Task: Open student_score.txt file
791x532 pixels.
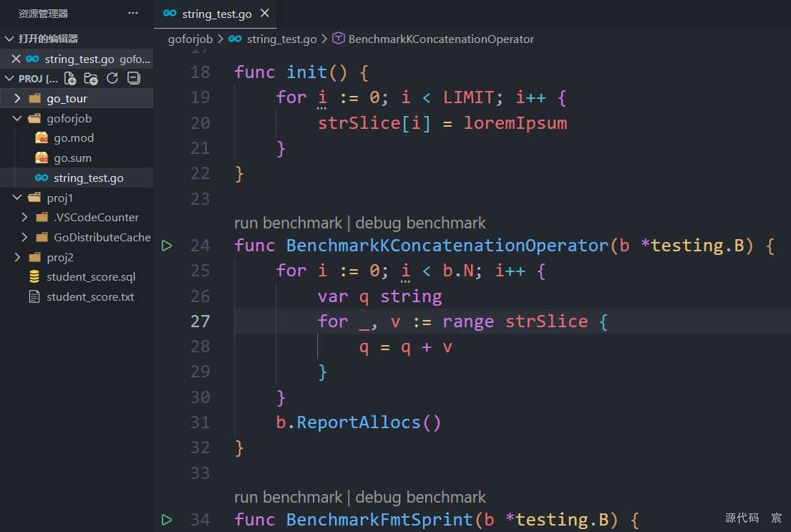Action: coord(90,297)
